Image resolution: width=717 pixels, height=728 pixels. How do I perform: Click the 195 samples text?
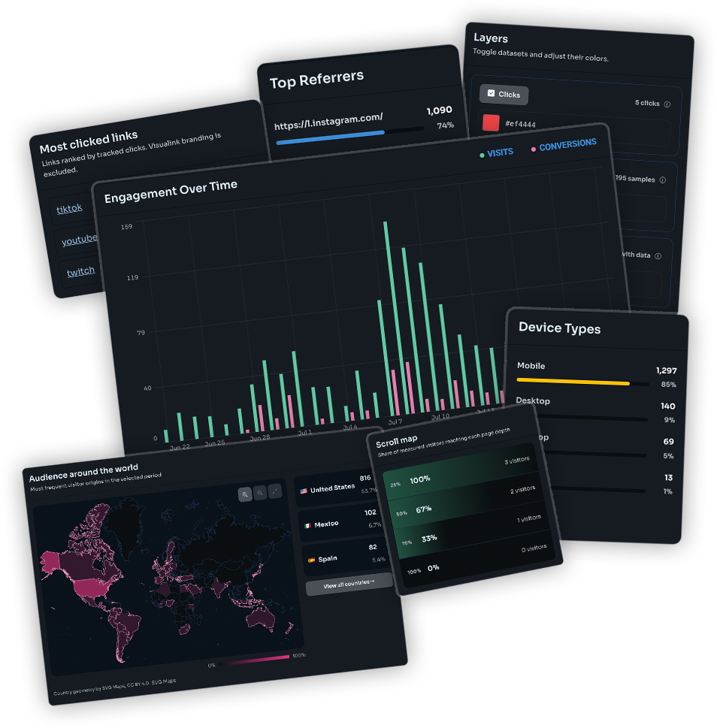click(635, 179)
